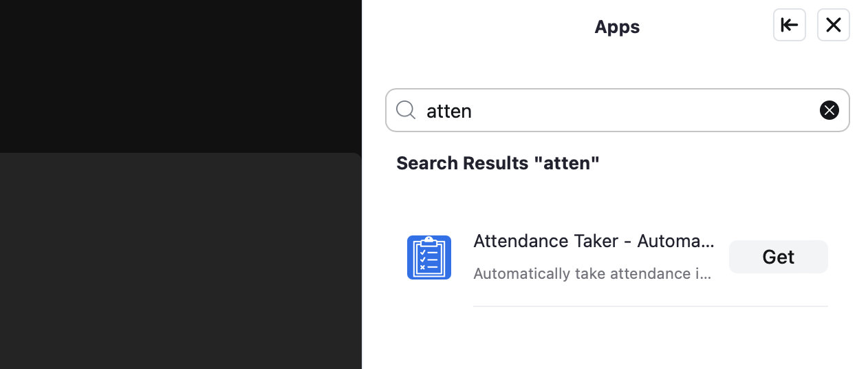Click white space between Apps and search
Viewport: 868px width, 369px height.
[x=617, y=65]
